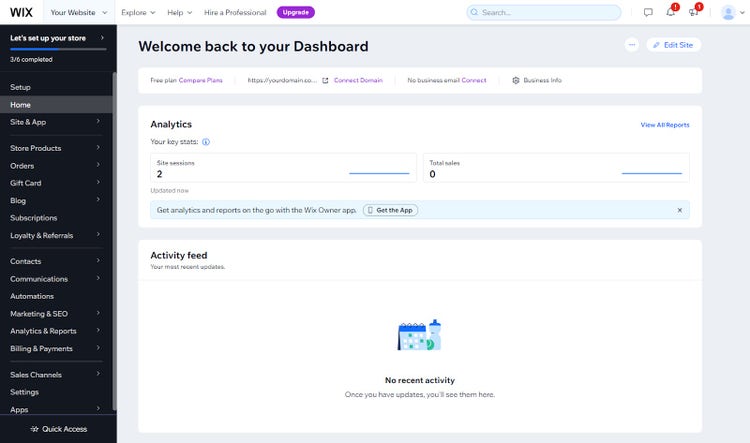Open the announcements megaphone icon

(x=693, y=12)
